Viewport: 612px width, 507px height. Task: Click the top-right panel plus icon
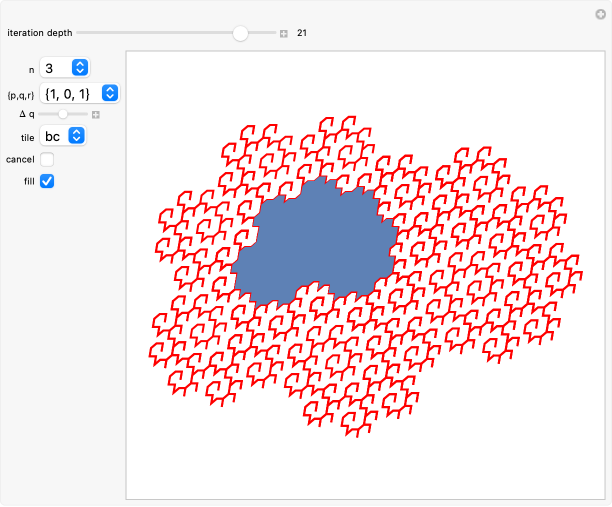(x=600, y=12)
